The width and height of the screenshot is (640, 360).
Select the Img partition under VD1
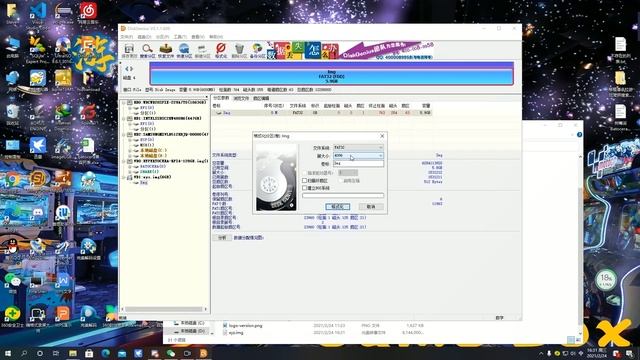(144, 182)
